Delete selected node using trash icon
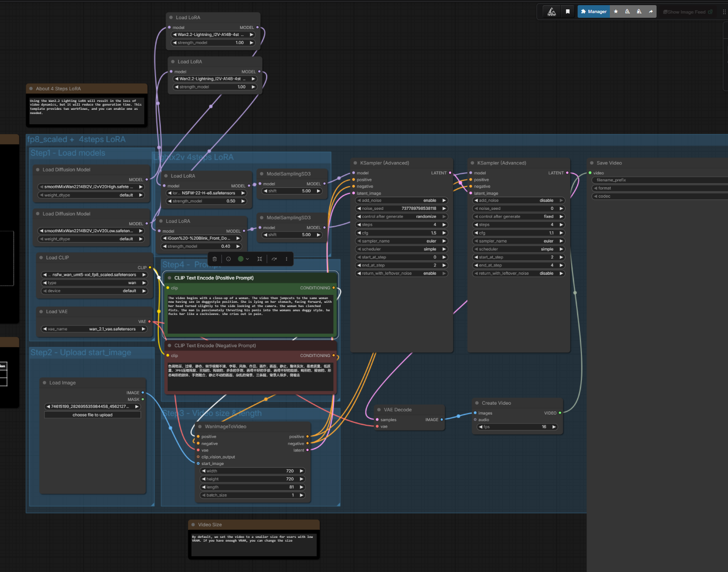Image resolution: width=728 pixels, height=572 pixels. coord(214,259)
